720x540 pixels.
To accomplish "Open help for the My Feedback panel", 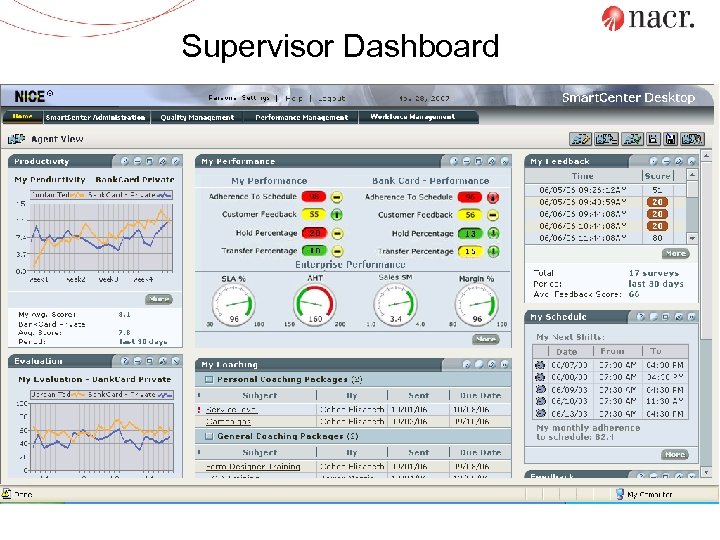I will click(653, 161).
